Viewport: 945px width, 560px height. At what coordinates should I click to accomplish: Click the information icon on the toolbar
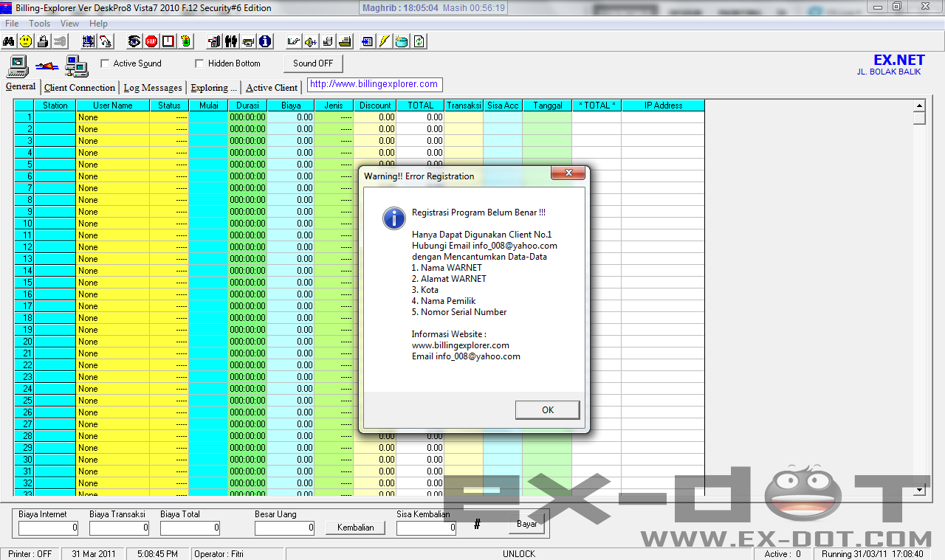[x=265, y=41]
